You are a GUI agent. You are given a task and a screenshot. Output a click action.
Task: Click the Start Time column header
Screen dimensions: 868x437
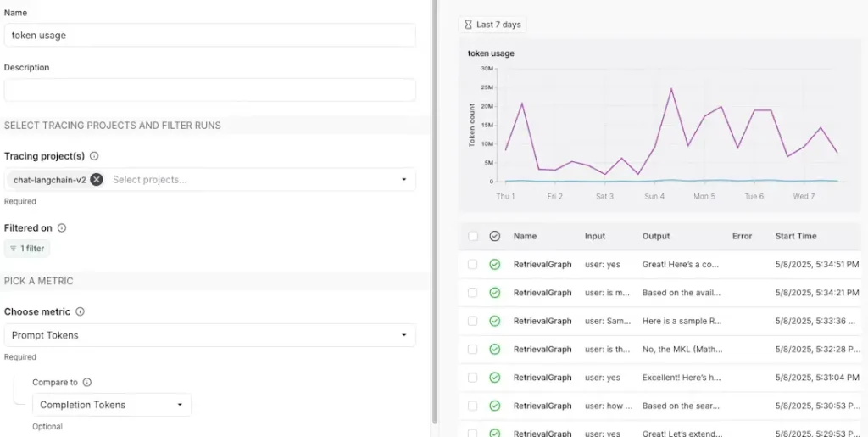(796, 236)
